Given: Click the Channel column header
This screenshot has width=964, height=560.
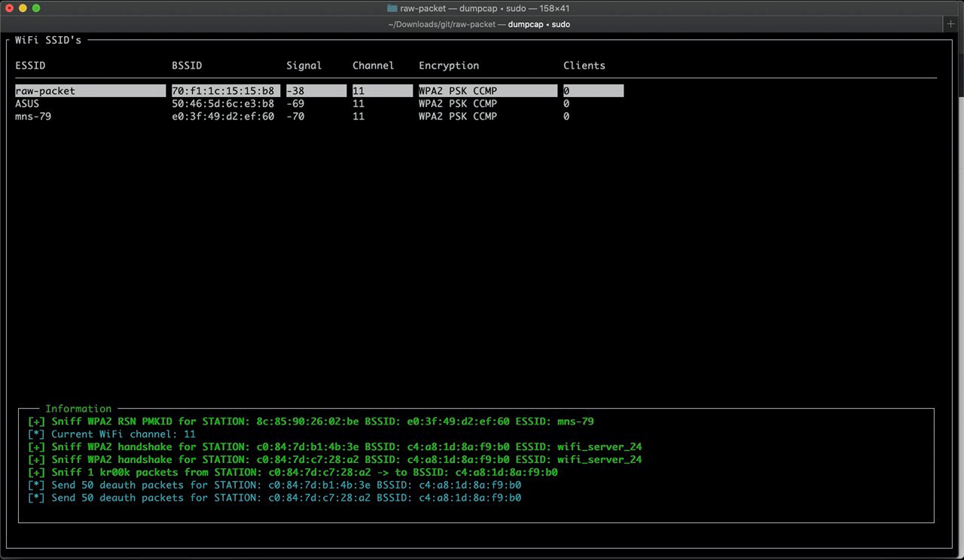Looking at the screenshot, I should [x=374, y=65].
